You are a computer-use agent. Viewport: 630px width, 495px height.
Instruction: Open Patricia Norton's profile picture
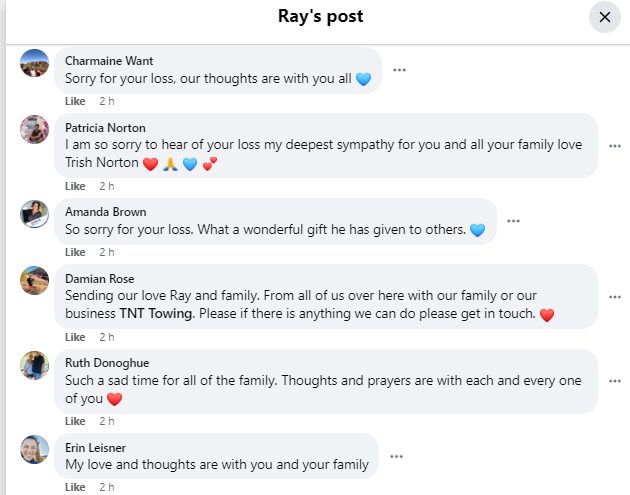(x=35, y=129)
